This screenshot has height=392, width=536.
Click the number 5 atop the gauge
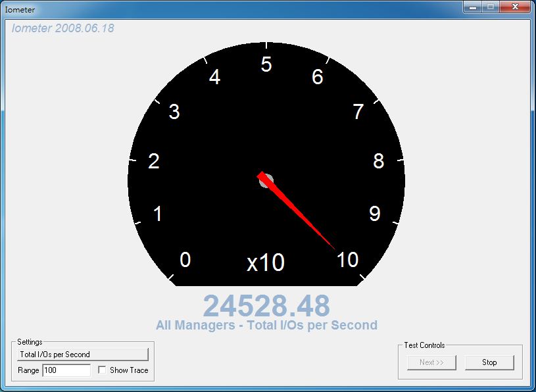(x=266, y=65)
